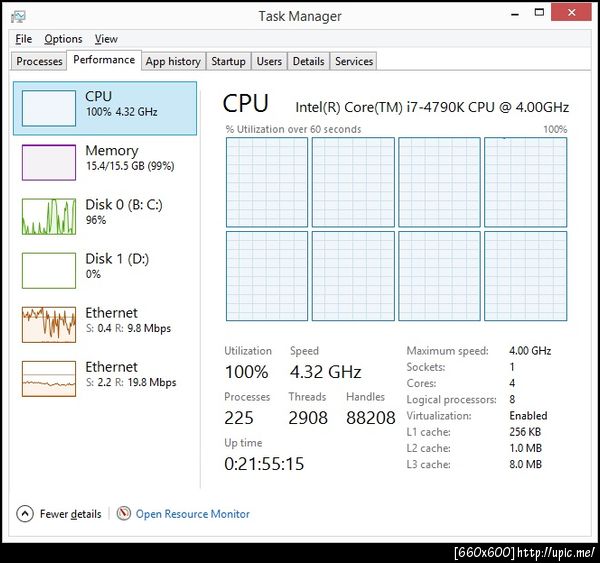
Task: Select the Disk 0 (B: C:) thumbnail graph
Action: pyautogui.click(x=49, y=216)
